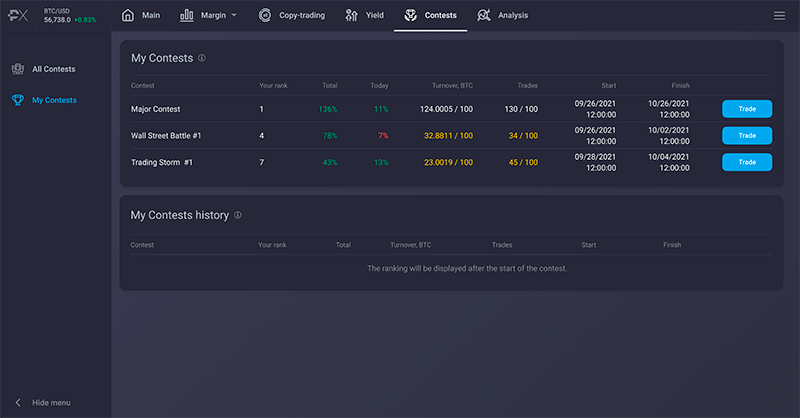Click the ranking will be displayed message
Viewport: 800px width, 418px height.
[x=467, y=268]
